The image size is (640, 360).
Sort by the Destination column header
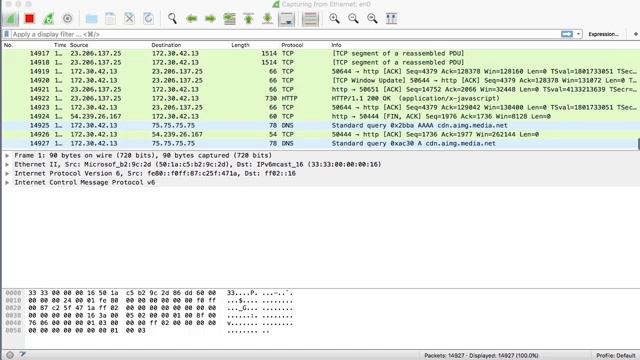tap(166, 45)
